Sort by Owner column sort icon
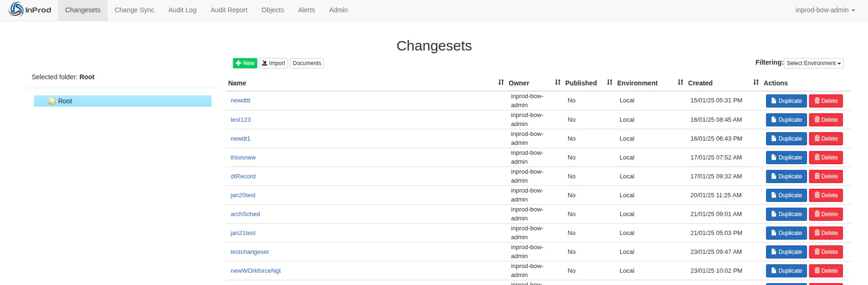This screenshot has height=285, width=868. 558,82
